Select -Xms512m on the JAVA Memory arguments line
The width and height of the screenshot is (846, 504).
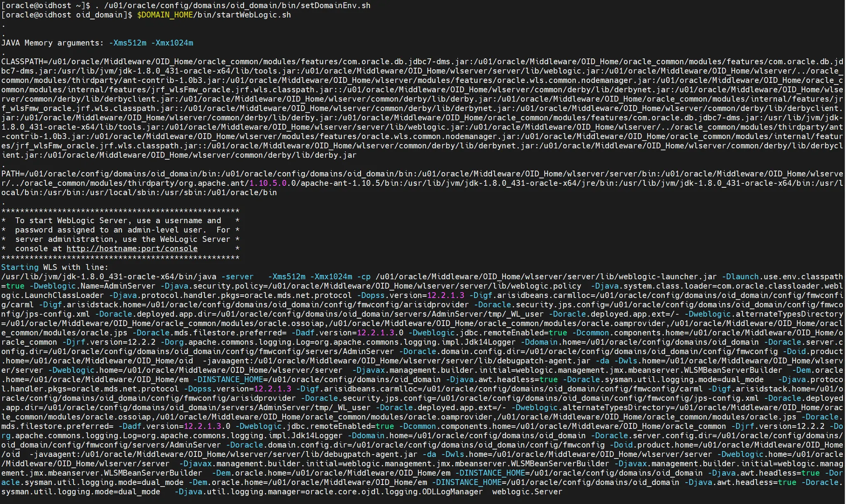click(x=128, y=43)
